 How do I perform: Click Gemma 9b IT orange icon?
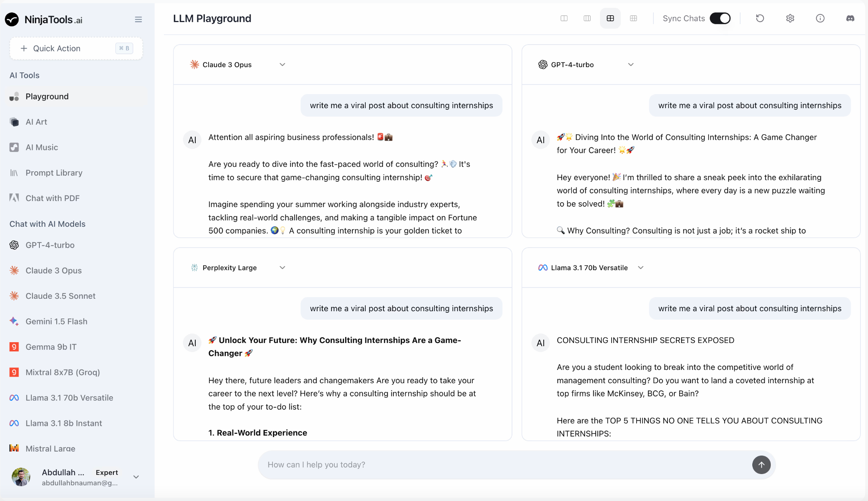[x=14, y=347]
